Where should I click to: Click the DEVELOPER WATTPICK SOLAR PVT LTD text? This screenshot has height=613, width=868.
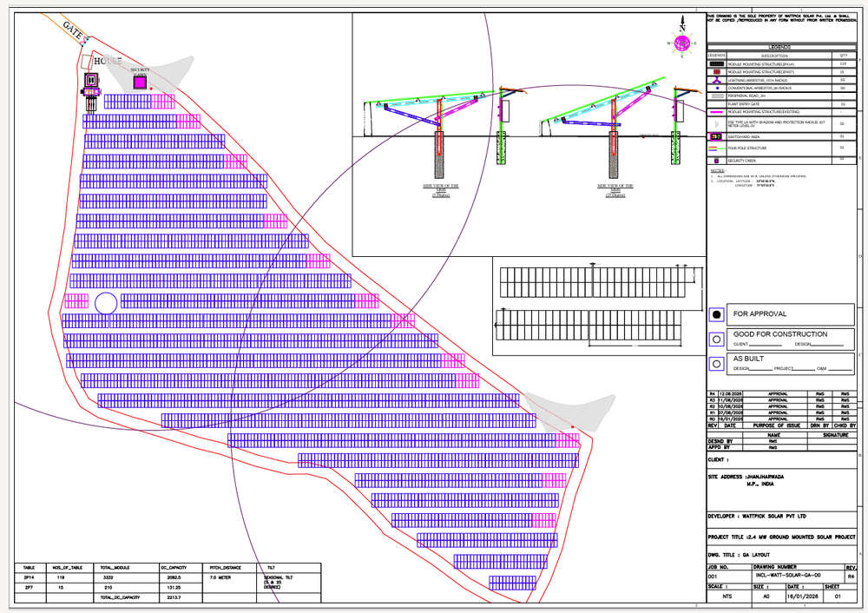coord(757,516)
